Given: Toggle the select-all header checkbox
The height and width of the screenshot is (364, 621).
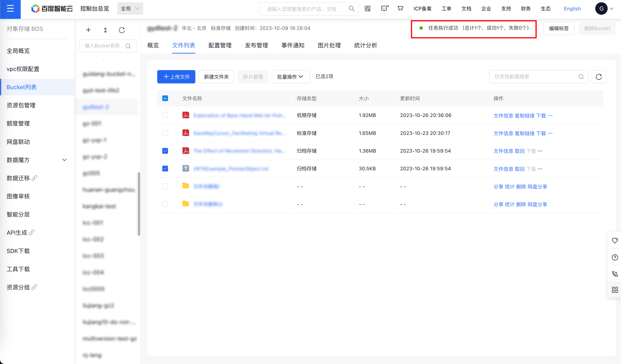Looking at the screenshot, I should (165, 98).
